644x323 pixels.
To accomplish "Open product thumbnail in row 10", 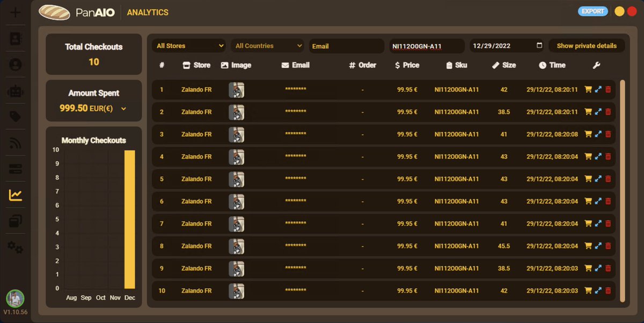I will pos(237,291).
